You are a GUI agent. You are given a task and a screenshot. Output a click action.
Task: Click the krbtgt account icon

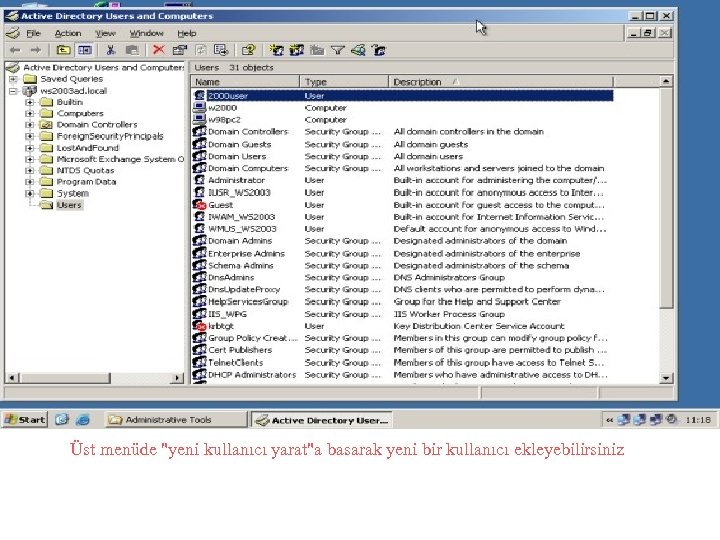coord(200,326)
